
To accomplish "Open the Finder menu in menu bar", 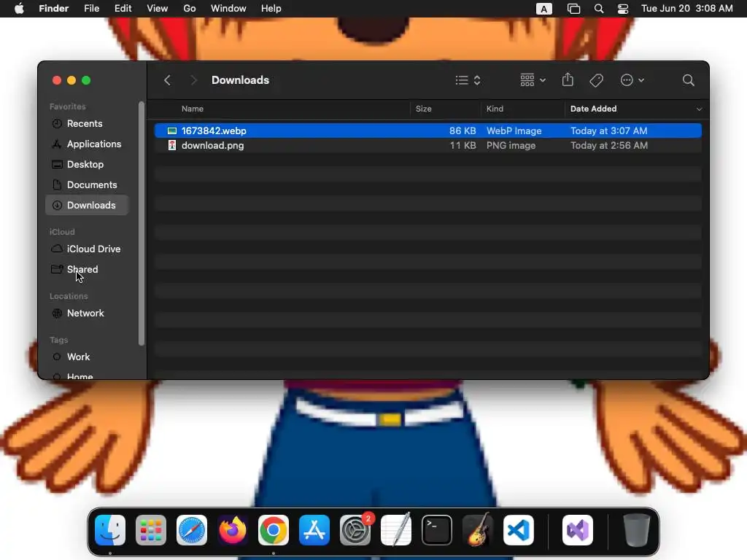I will pyautogui.click(x=53, y=9).
